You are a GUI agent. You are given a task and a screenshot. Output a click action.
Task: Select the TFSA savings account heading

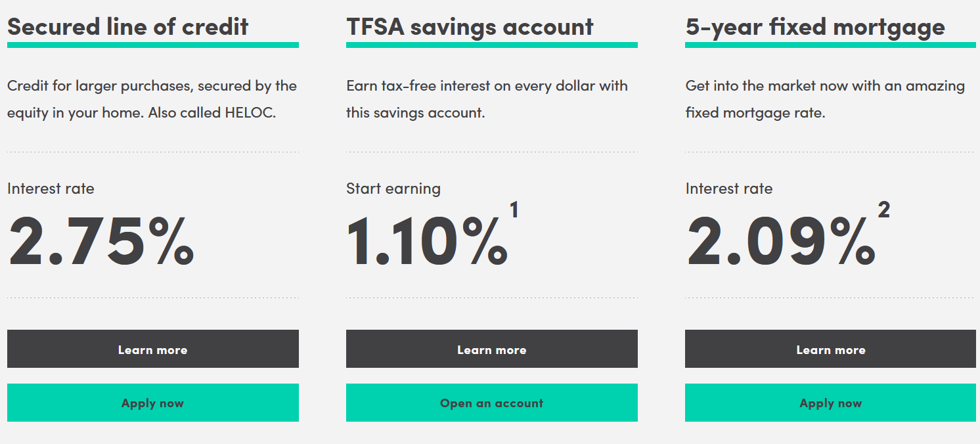click(470, 27)
